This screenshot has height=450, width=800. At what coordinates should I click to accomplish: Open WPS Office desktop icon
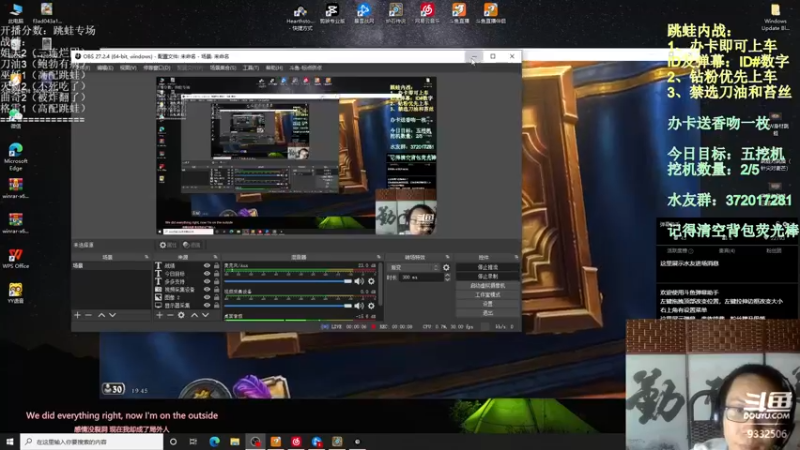[15, 258]
